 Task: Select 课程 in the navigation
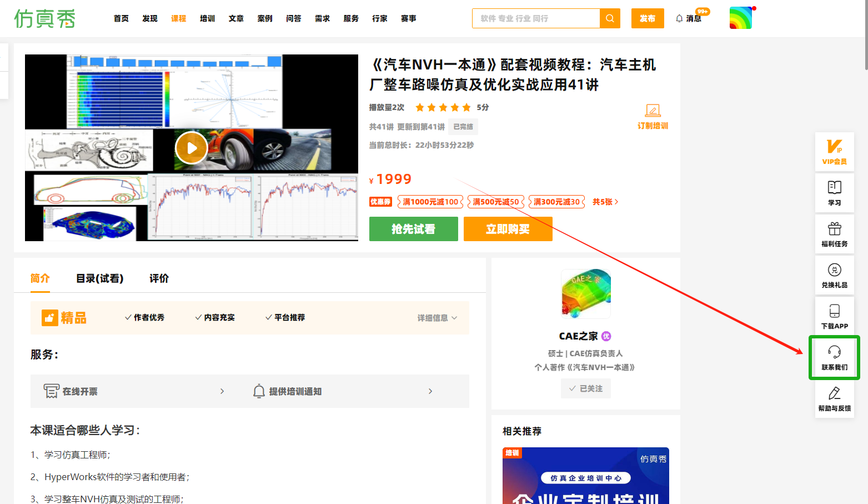pos(179,18)
